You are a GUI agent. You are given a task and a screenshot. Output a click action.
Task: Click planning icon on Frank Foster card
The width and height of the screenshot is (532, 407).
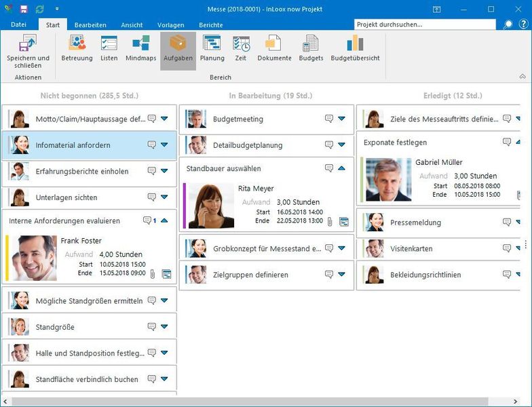[166, 274]
